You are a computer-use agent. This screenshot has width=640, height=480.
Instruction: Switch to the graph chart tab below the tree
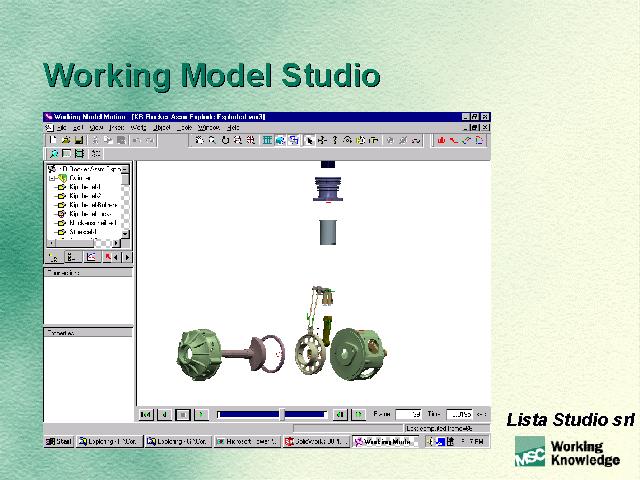[91, 257]
